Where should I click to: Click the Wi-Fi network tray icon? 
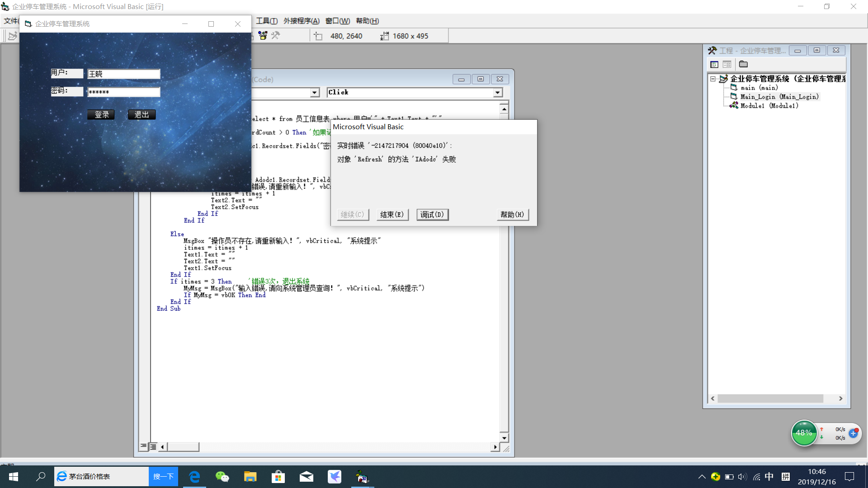[x=756, y=477]
